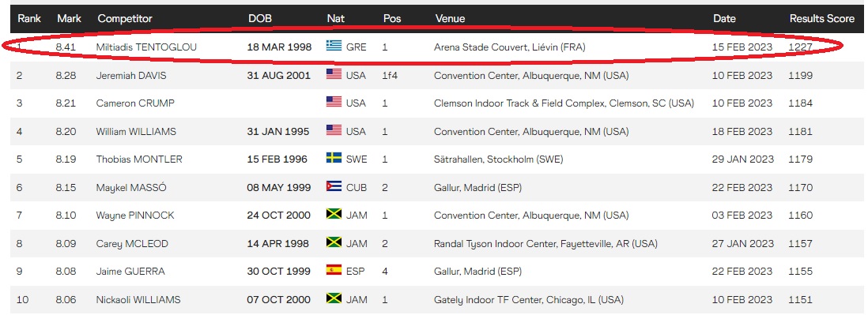Select Jaime GUERRA competitor name
This screenshot has height=315, width=868.
(x=130, y=272)
